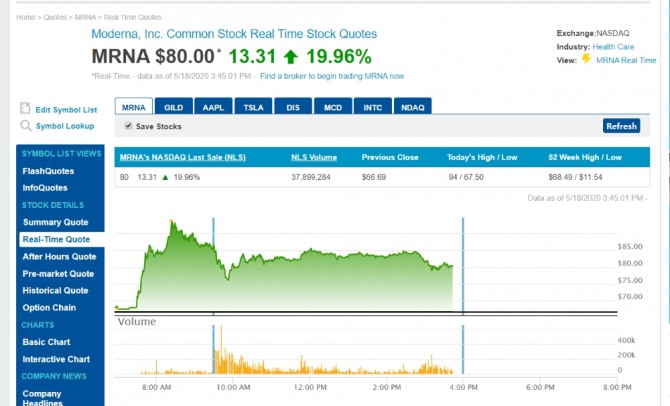
Task: Toggle the Save Stocks checkbox
Action: (x=128, y=126)
